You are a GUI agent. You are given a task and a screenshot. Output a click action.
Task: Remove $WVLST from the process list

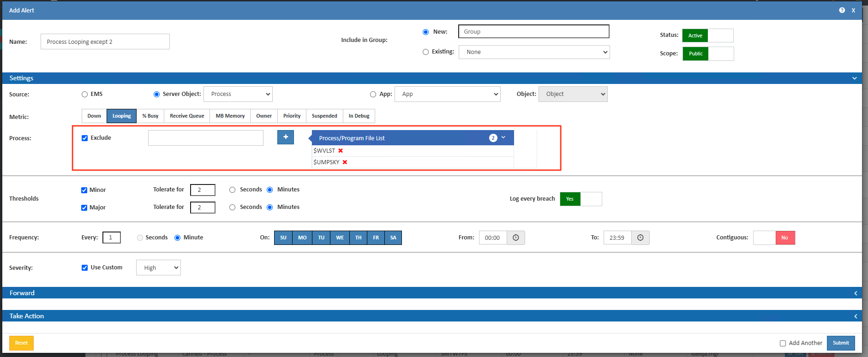tap(341, 151)
